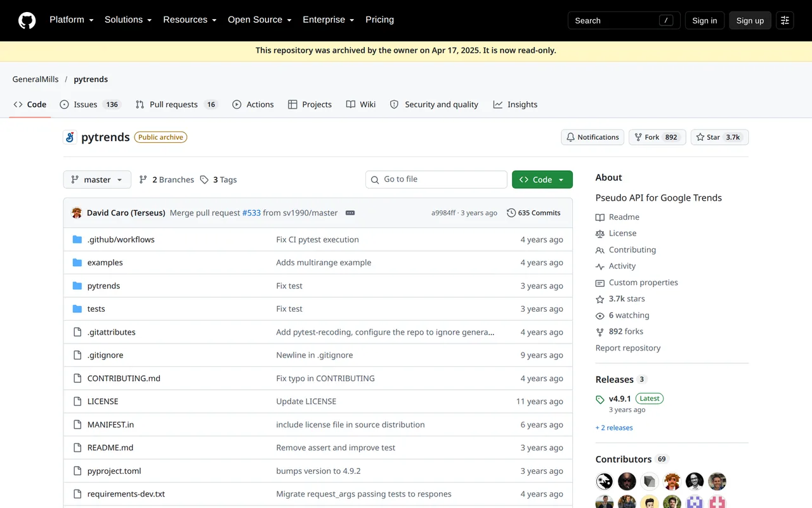Viewport: 812px width, 508px height.
Task: Click the Sign in button
Action: point(705,20)
